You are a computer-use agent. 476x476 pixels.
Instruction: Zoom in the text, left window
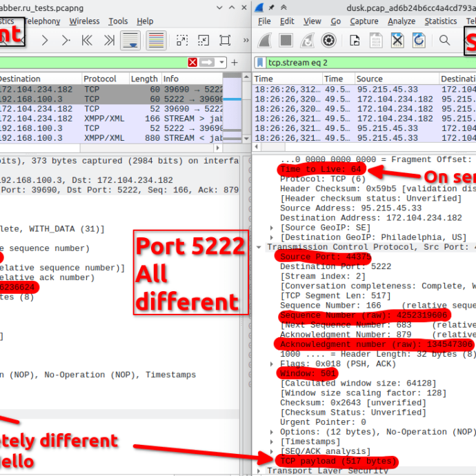point(182,41)
